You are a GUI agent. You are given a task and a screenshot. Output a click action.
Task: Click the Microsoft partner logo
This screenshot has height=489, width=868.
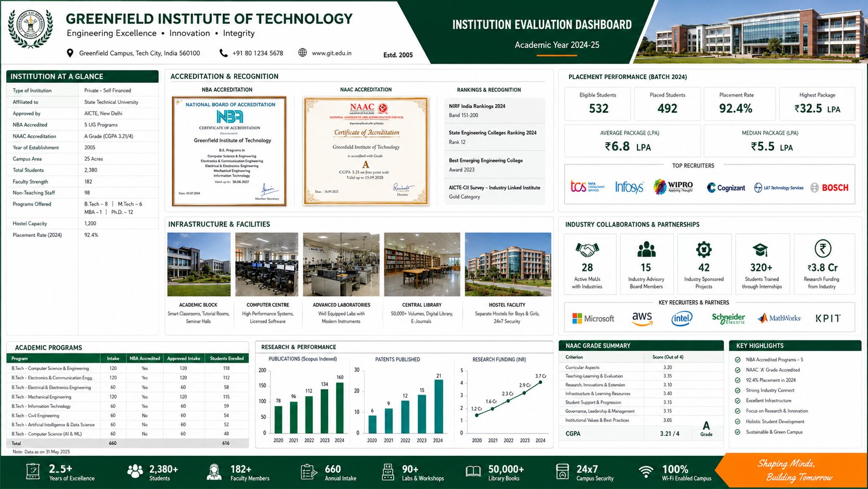point(593,319)
